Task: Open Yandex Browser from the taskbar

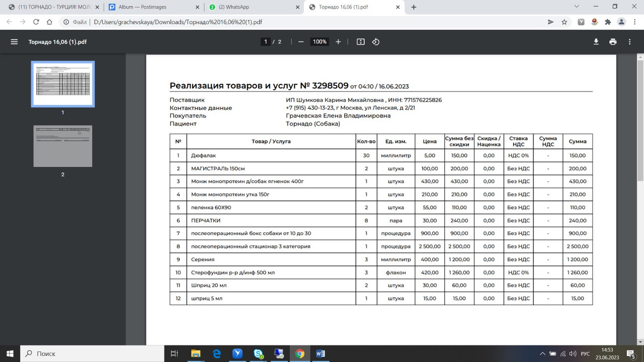Action: [x=237, y=353]
